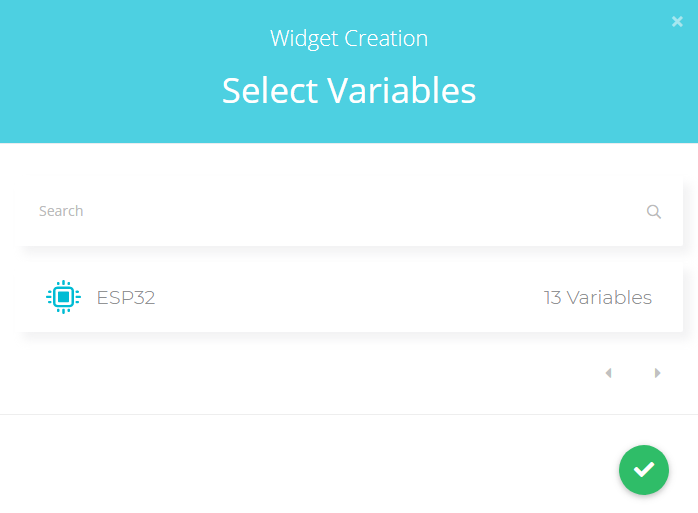
Task: Close the Widget Creation dialog
Action: (x=677, y=21)
